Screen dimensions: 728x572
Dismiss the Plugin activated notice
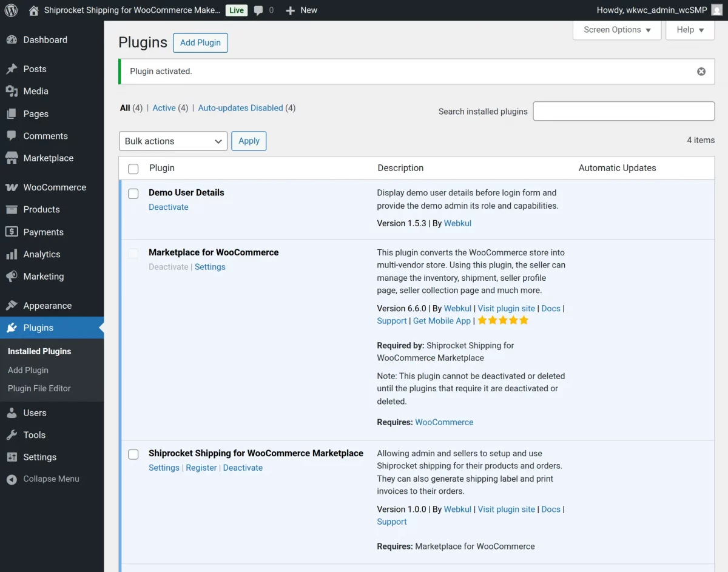point(701,72)
